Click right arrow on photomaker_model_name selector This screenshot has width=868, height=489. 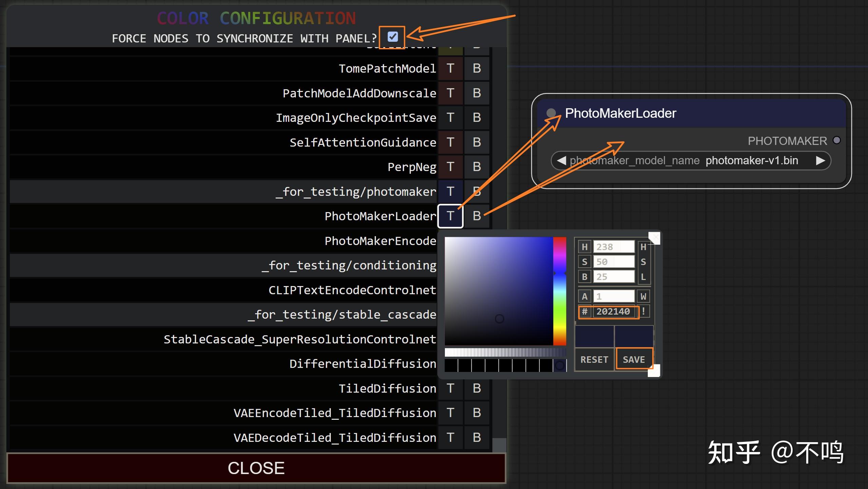(820, 161)
